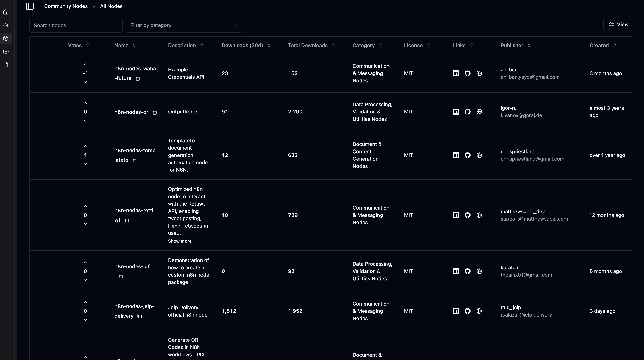Open the video player sidebar icon
Viewport: 644px width, 360px height.
pos(6,52)
